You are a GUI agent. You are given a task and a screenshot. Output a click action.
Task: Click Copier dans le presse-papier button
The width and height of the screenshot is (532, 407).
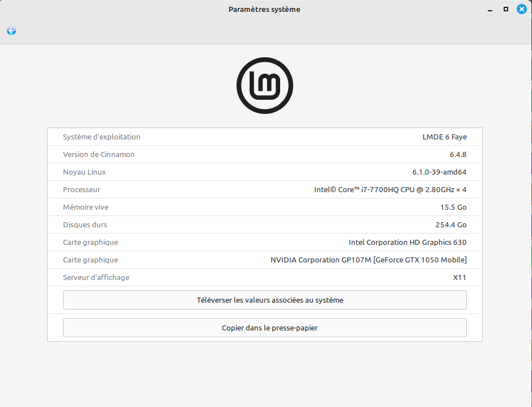tap(265, 328)
